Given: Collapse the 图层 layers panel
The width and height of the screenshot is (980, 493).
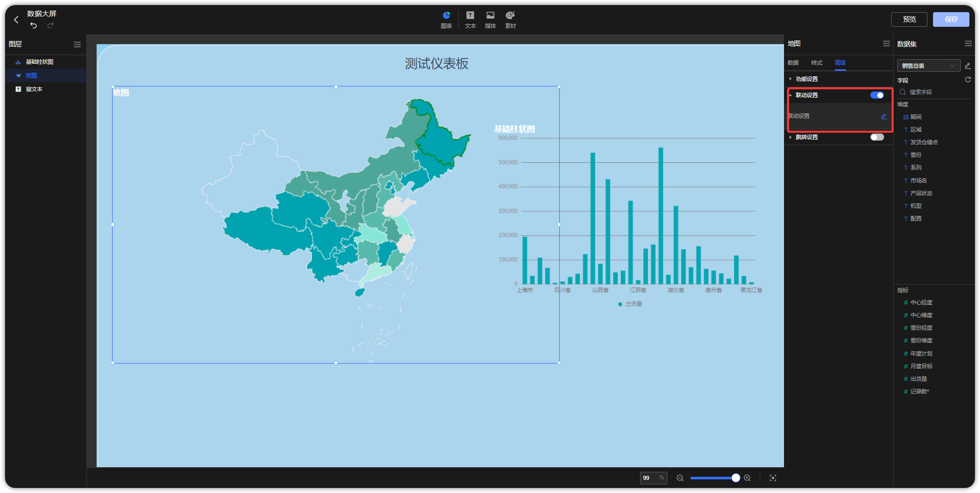Looking at the screenshot, I should pyautogui.click(x=77, y=44).
